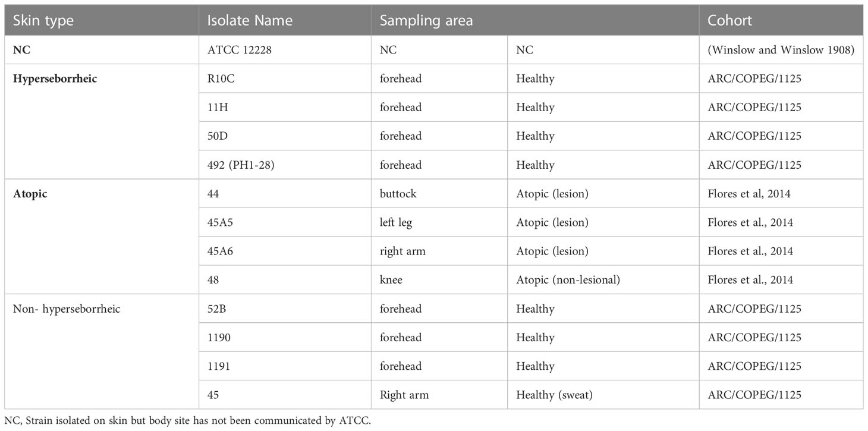The width and height of the screenshot is (868, 431).
Task: Click the Winslow and Winslow 1908 reference
Action: pos(781,50)
